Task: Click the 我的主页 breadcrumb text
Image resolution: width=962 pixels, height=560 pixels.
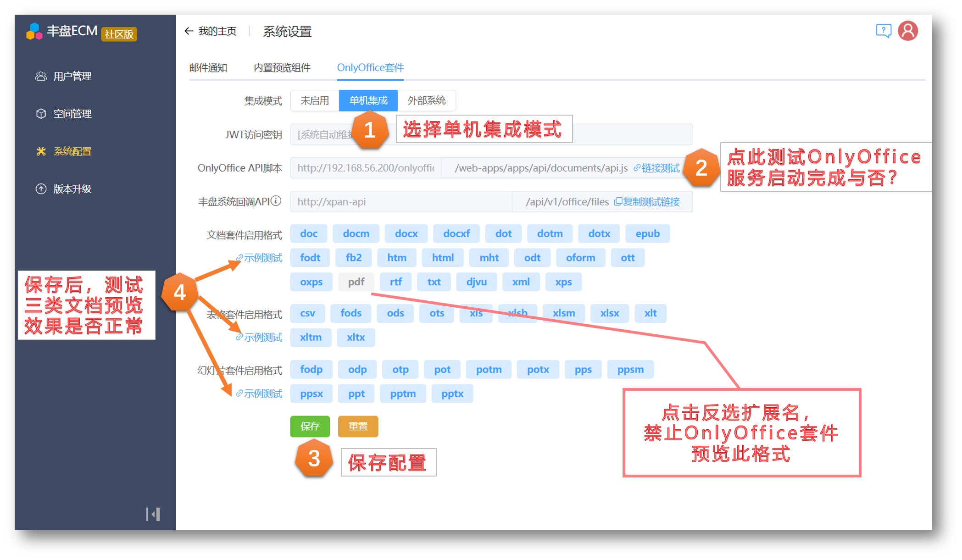Action: tap(217, 31)
